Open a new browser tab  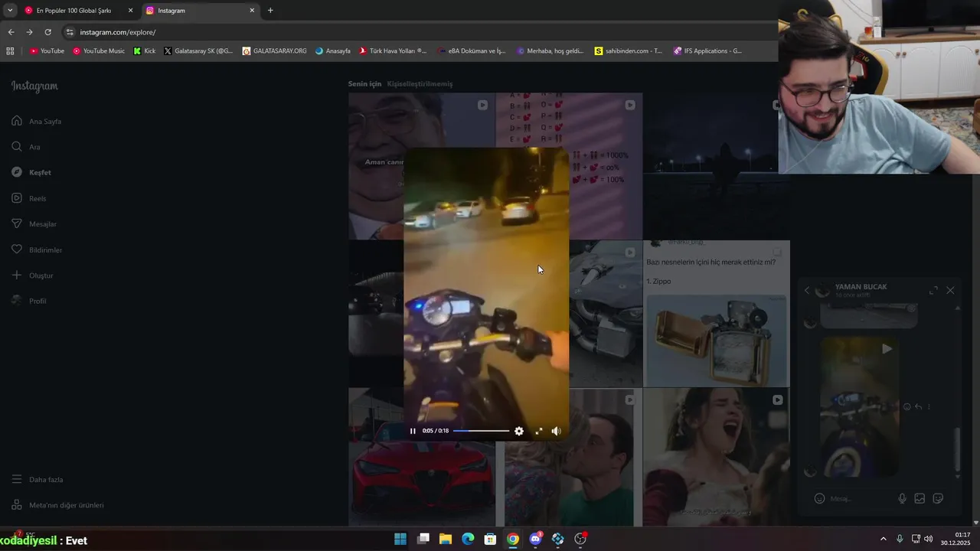pyautogui.click(x=270, y=11)
